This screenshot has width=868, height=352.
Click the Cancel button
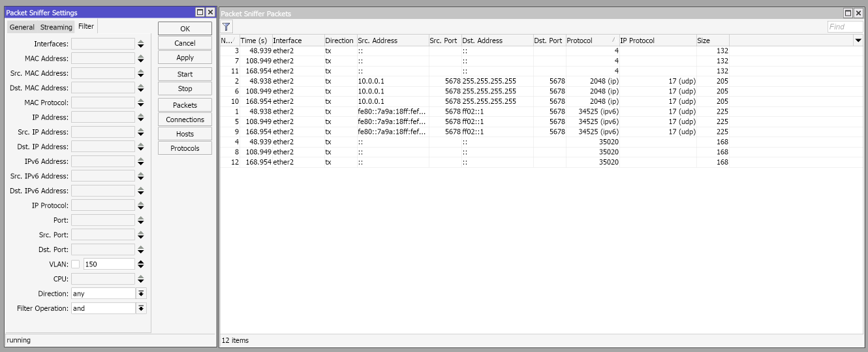click(185, 43)
